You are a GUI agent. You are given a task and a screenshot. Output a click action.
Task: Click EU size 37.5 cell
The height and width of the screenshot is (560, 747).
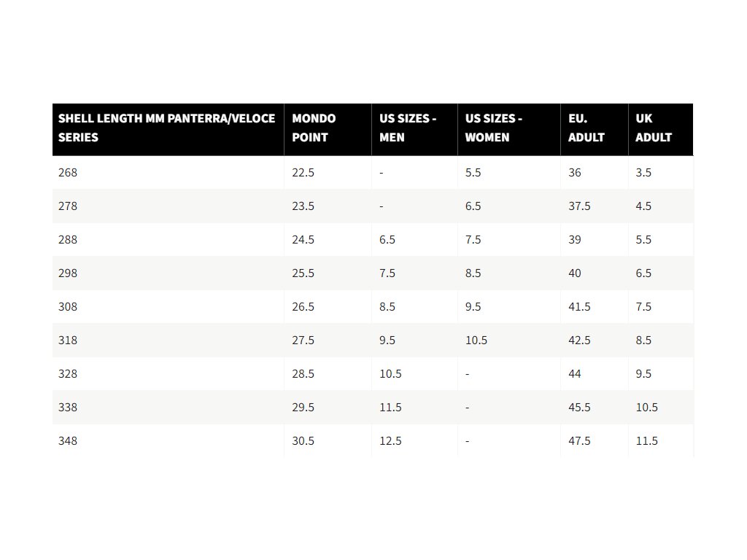(579, 206)
